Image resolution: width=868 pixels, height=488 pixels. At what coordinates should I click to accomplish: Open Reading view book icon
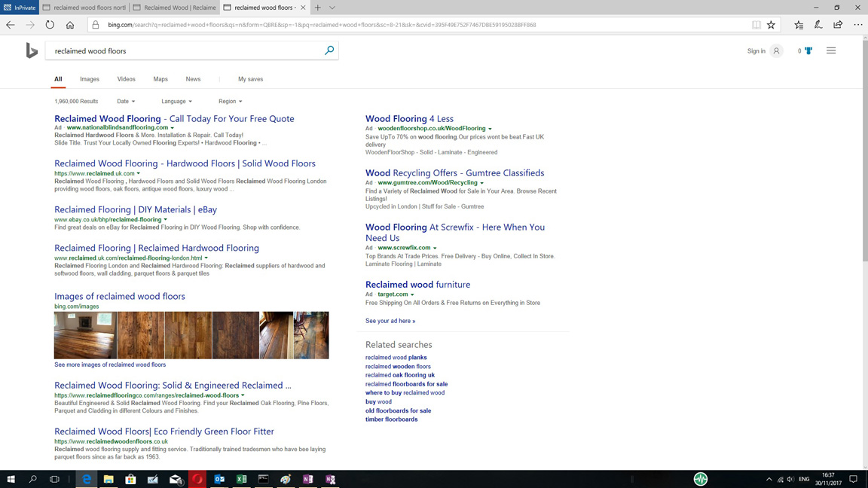pos(756,25)
